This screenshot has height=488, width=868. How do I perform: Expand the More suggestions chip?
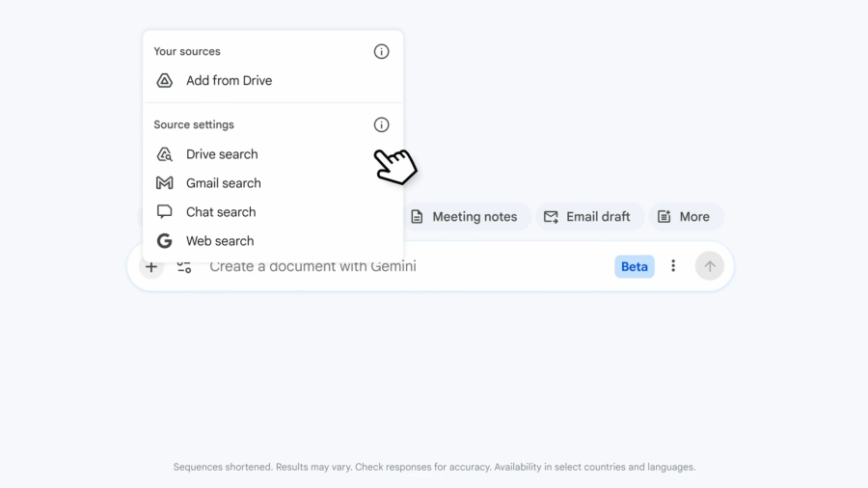tap(684, 217)
